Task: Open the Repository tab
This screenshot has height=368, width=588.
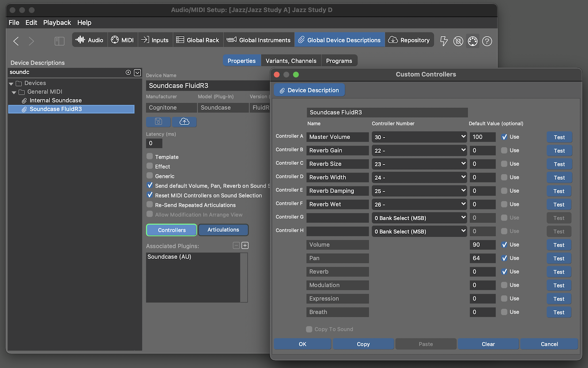Action: (409, 40)
